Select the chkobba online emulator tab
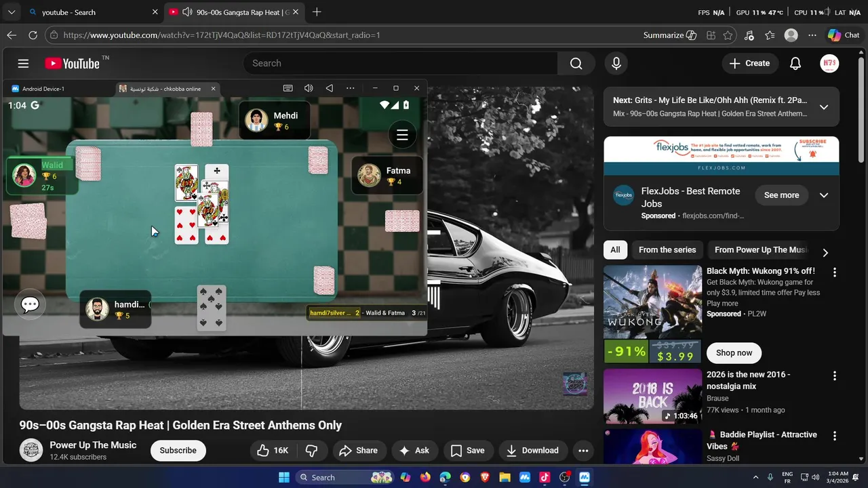 pyautogui.click(x=167, y=89)
